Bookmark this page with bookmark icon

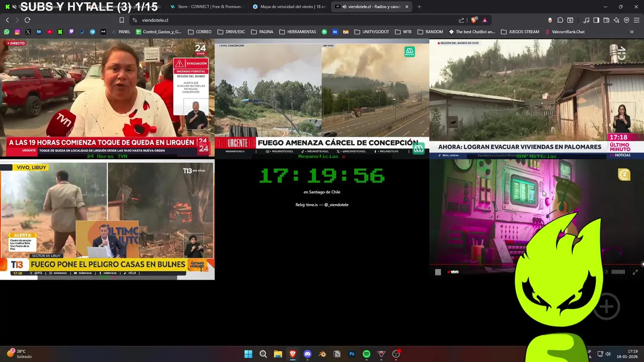click(x=121, y=20)
